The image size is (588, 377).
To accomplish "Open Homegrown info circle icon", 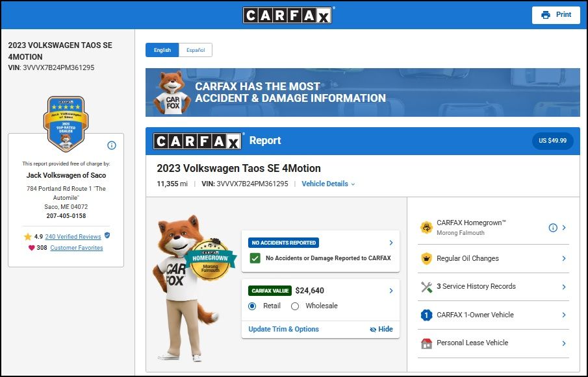I will tap(553, 228).
